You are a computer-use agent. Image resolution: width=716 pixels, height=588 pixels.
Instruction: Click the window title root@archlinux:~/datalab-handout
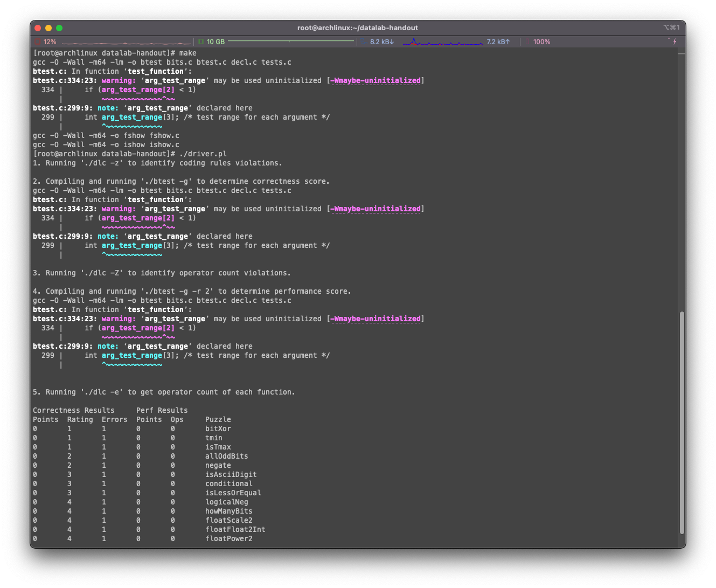pos(358,28)
